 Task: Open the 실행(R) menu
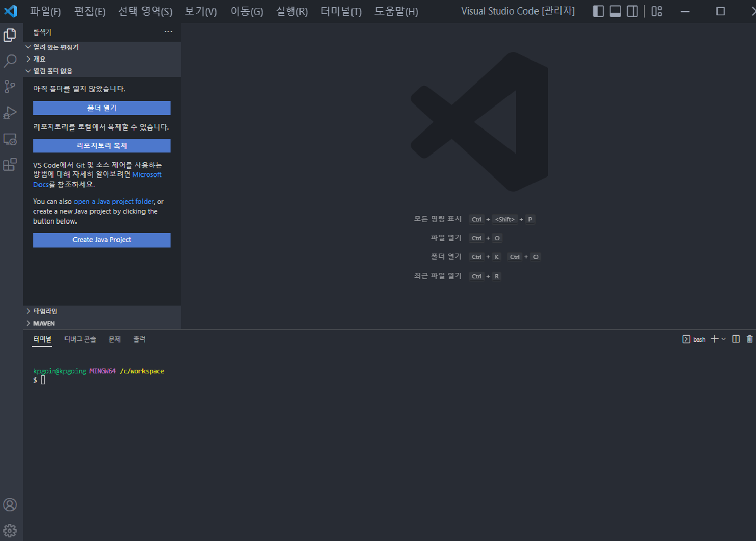pos(292,11)
